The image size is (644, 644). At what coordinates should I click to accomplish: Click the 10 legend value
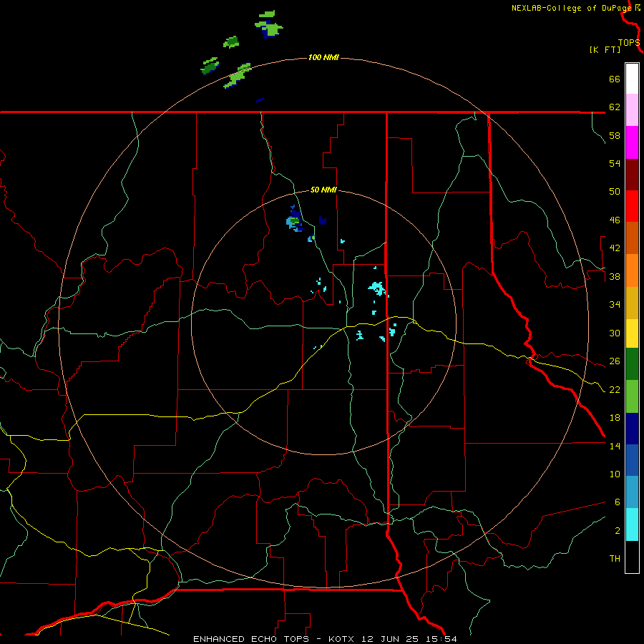pos(615,474)
